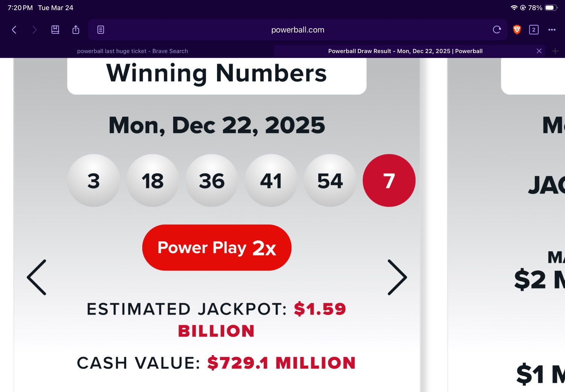
Task: Reload the page with refresh icon
Action: tap(497, 30)
